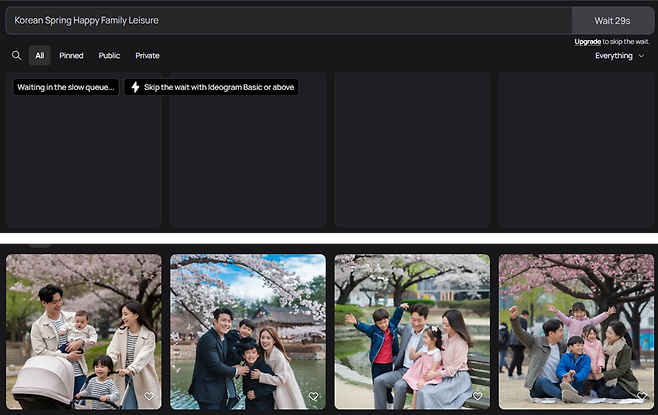Image resolution: width=658 pixels, height=415 pixels.
Task: Like the family on bench image
Action: [x=478, y=396]
